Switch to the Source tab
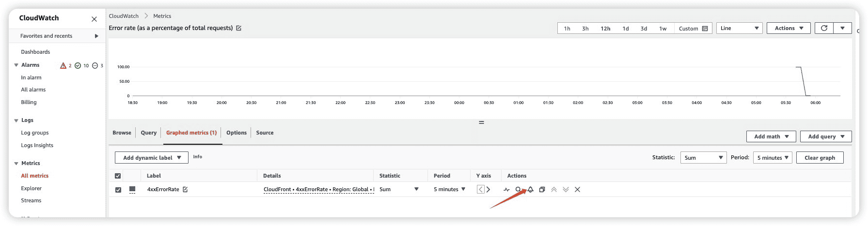868x226 pixels. (x=265, y=133)
